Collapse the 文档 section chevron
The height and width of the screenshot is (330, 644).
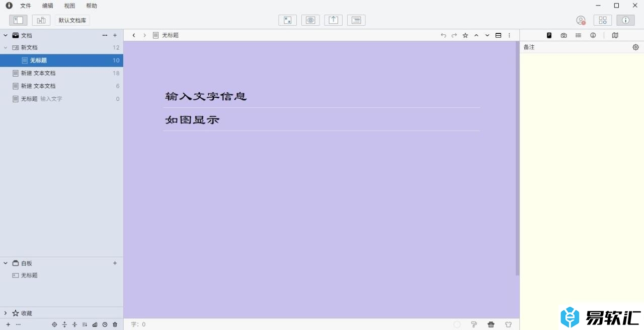(6, 35)
